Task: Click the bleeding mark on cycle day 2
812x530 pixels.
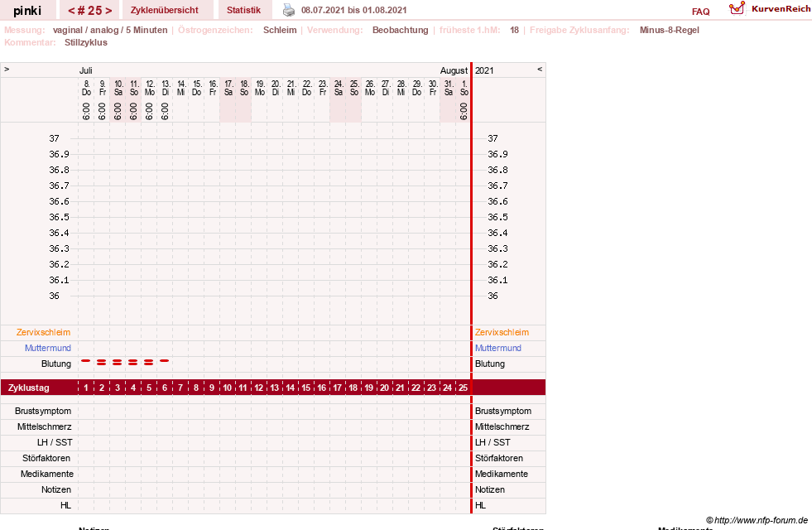Action: click(102, 362)
